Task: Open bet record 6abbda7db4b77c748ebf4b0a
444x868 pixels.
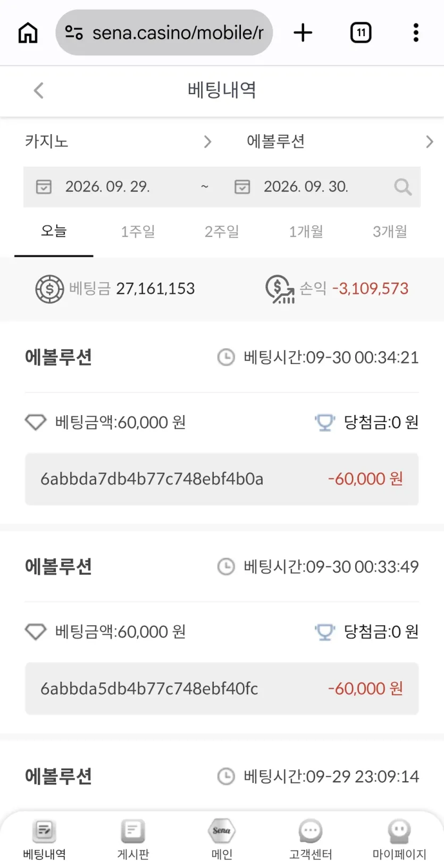Action: point(222,479)
